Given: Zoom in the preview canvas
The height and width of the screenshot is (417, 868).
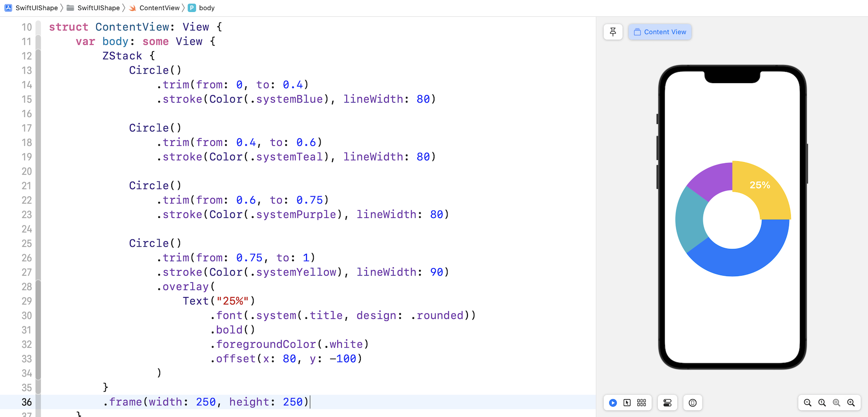Looking at the screenshot, I should [x=851, y=403].
